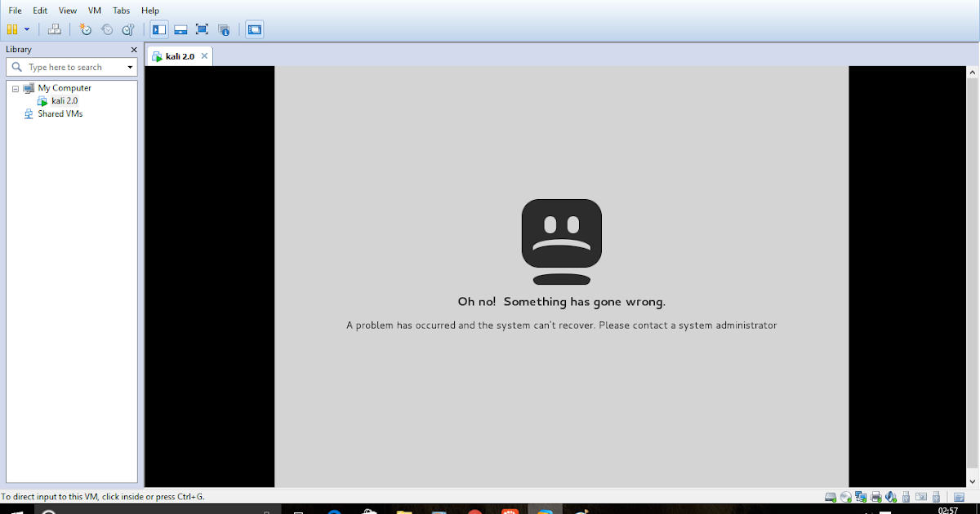Image resolution: width=980 pixels, height=514 pixels.
Task: Collapse the My Computer tree node
Action: point(15,87)
